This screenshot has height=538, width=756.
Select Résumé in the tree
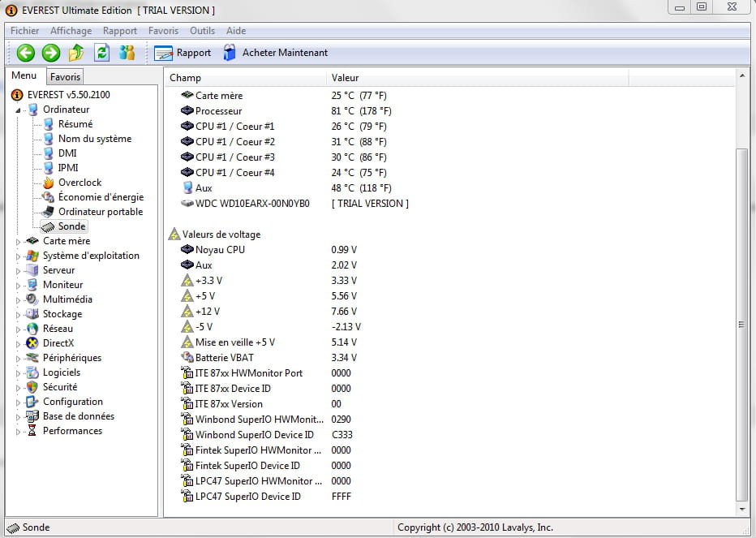[75, 124]
